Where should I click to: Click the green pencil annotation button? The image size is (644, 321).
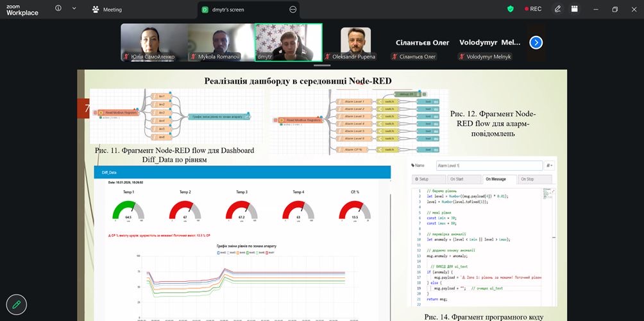(x=17, y=304)
